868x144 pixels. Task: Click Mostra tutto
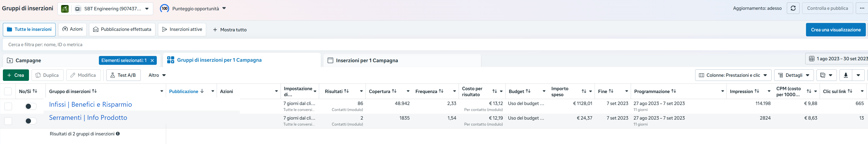pyautogui.click(x=230, y=30)
